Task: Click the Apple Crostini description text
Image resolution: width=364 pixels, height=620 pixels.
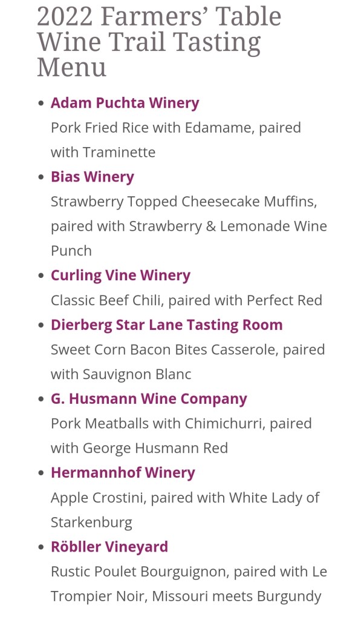Action: tap(99, 498)
